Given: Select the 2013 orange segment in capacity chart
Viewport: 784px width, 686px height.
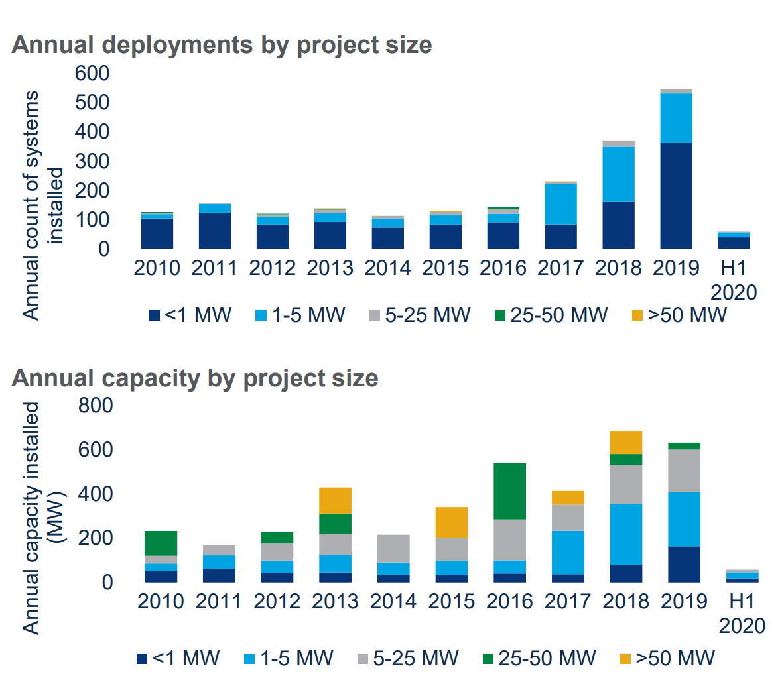Looking at the screenshot, I should tap(335, 500).
